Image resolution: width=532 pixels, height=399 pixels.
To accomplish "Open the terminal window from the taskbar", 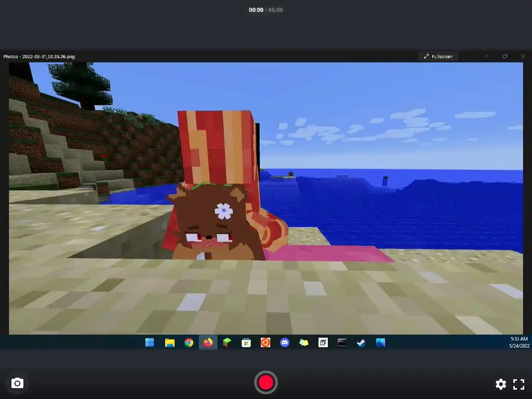I will 342,343.
